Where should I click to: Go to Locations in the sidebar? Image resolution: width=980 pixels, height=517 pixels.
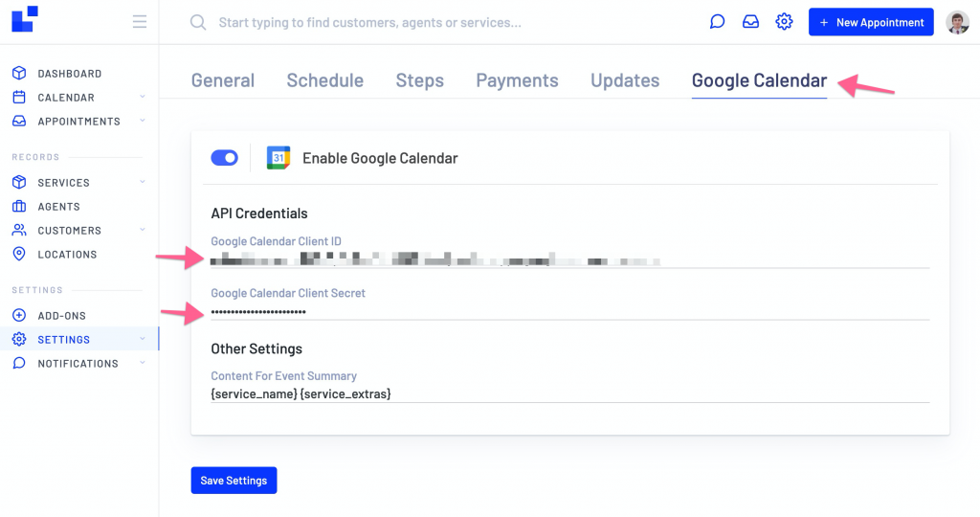(67, 254)
